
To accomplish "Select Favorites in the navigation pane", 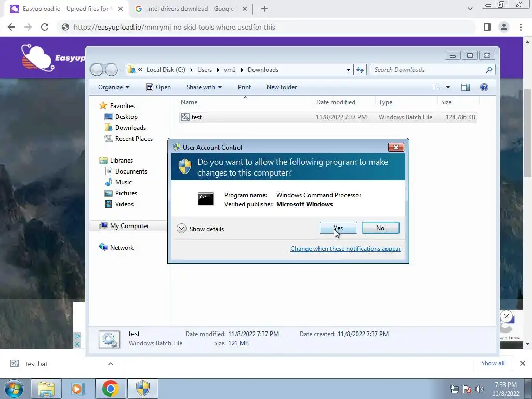I will (117, 106).
